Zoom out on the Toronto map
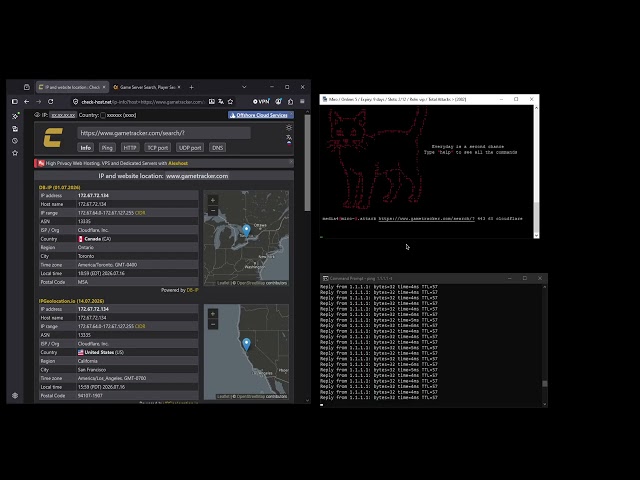This screenshot has width=640, height=480. point(213,211)
